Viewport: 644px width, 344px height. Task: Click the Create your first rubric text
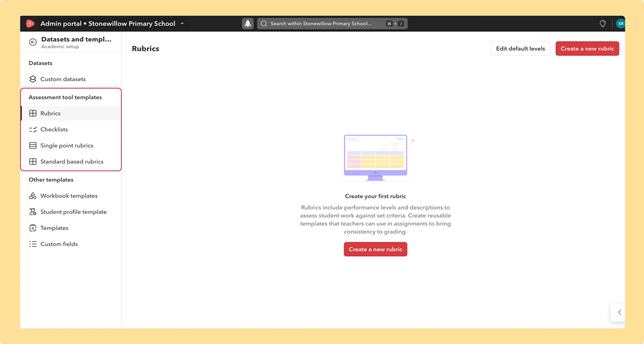[376, 196]
